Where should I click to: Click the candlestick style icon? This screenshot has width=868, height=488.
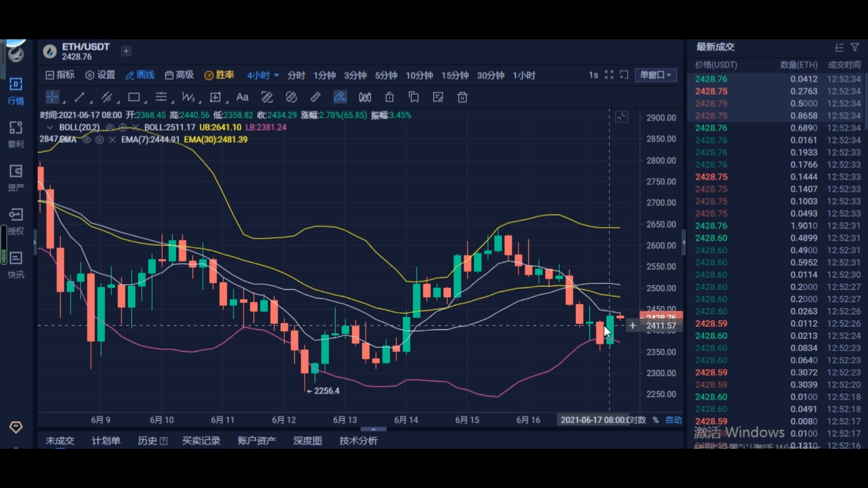[365, 97]
